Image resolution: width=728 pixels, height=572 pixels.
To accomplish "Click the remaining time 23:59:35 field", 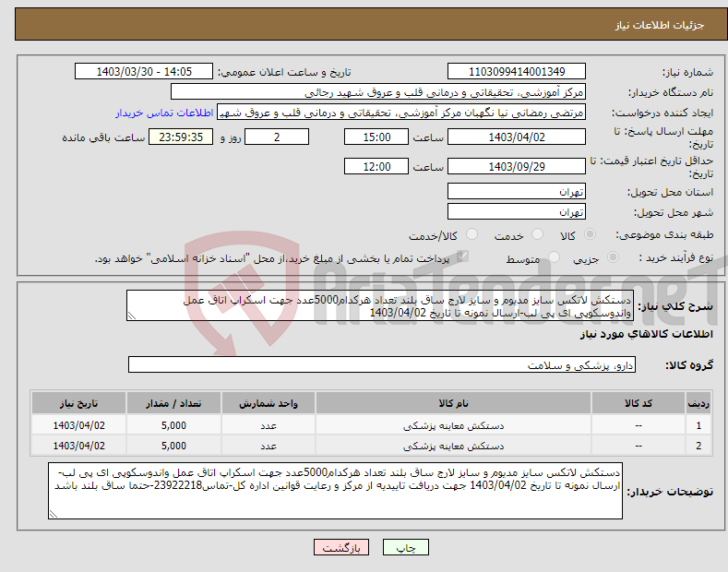I will 181,137.
